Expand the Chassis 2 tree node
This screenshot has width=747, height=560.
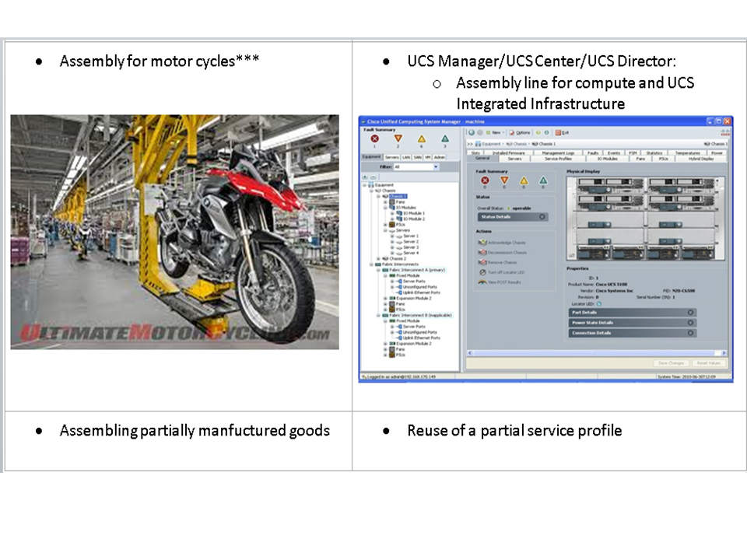pos(377,258)
